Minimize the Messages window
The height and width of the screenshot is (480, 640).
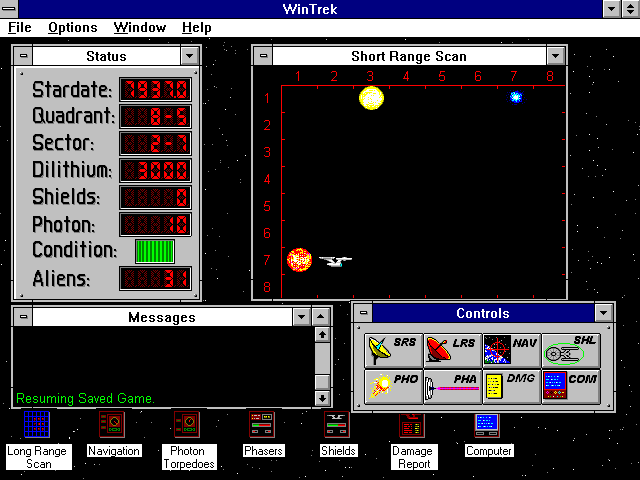pyautogui.click(x=302, y=317)
